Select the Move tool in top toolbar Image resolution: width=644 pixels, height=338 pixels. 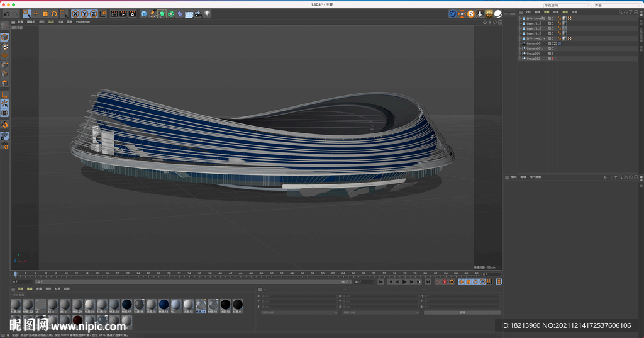pos(36,14)
